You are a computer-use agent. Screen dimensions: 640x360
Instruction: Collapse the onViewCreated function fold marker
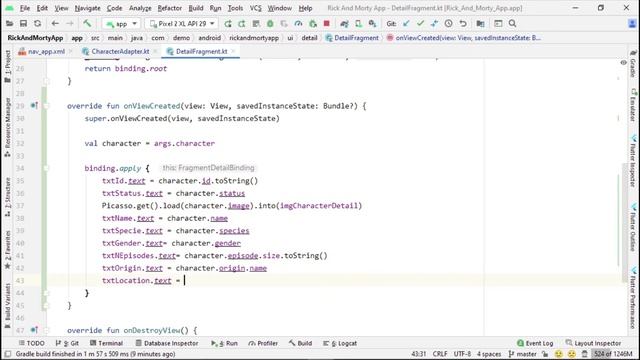(46, 106)
